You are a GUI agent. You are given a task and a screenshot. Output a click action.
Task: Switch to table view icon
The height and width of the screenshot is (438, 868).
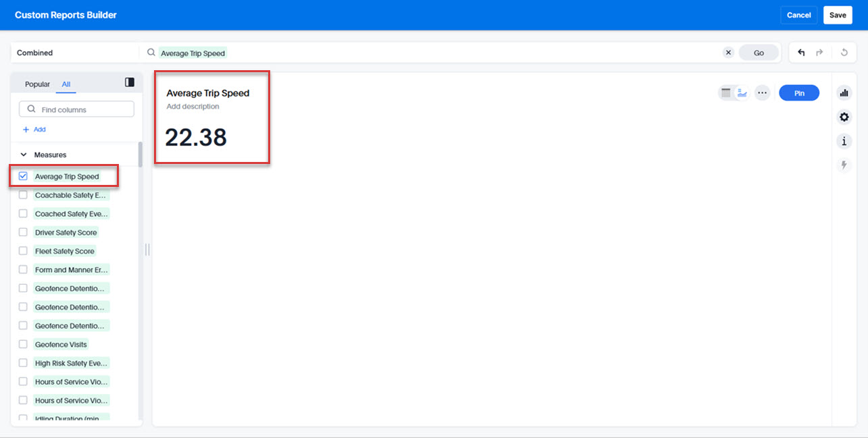coord(726,93)
